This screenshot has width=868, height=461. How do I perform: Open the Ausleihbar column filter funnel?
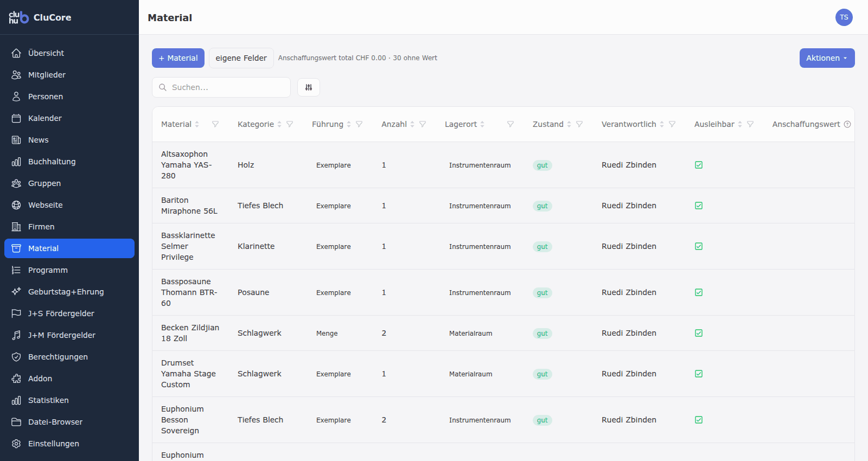click(750, 124)
